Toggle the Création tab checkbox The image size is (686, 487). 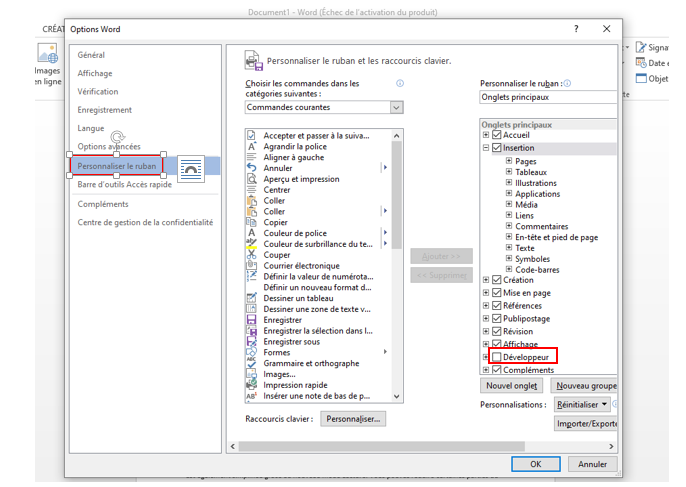pos(497,280)
